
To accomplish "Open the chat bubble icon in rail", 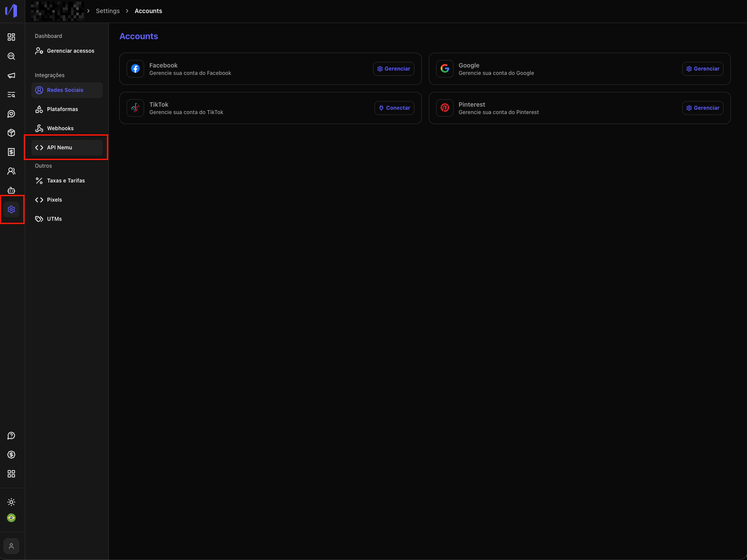I will pos(11,114).
